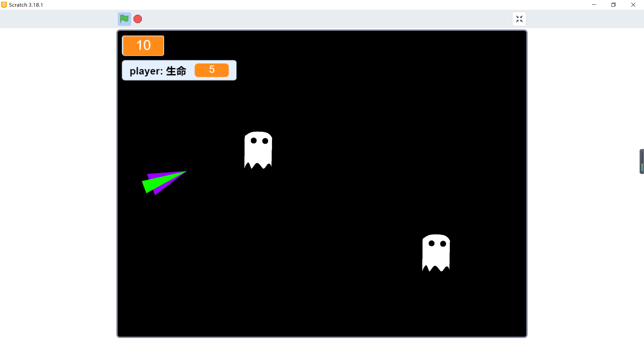Exit fullscreen using the shrink arrows icon
This screenshot has height=345, width=644.
519,19
